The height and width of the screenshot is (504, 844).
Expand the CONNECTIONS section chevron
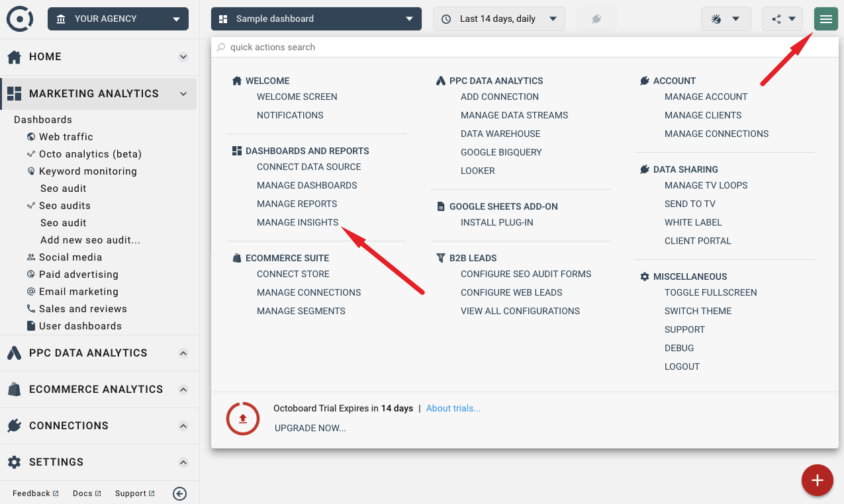click(x=183, y=426)
